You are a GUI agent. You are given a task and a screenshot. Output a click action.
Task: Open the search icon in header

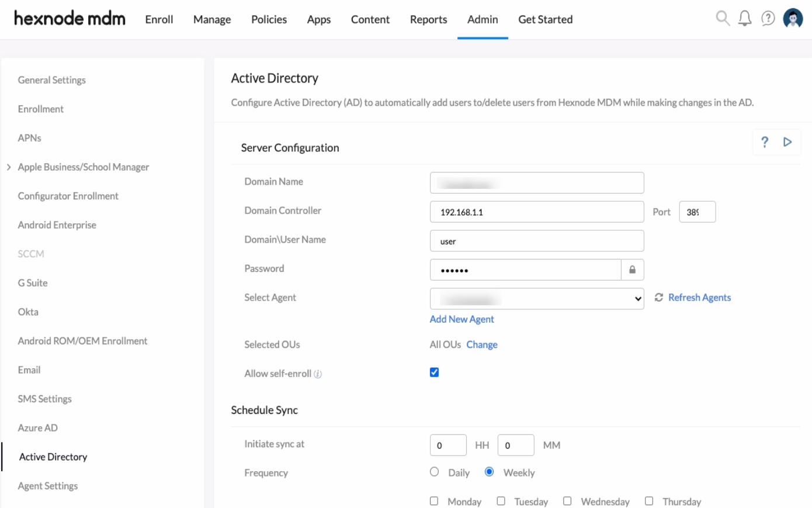tap(723, 19)
